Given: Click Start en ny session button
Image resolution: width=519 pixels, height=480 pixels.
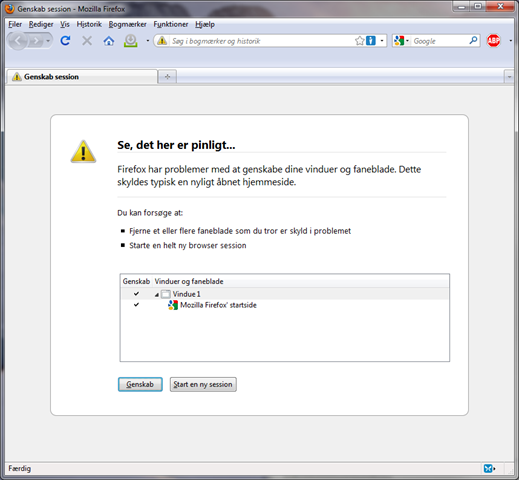Looking at the screenshot, I should (x=203, y=384).
